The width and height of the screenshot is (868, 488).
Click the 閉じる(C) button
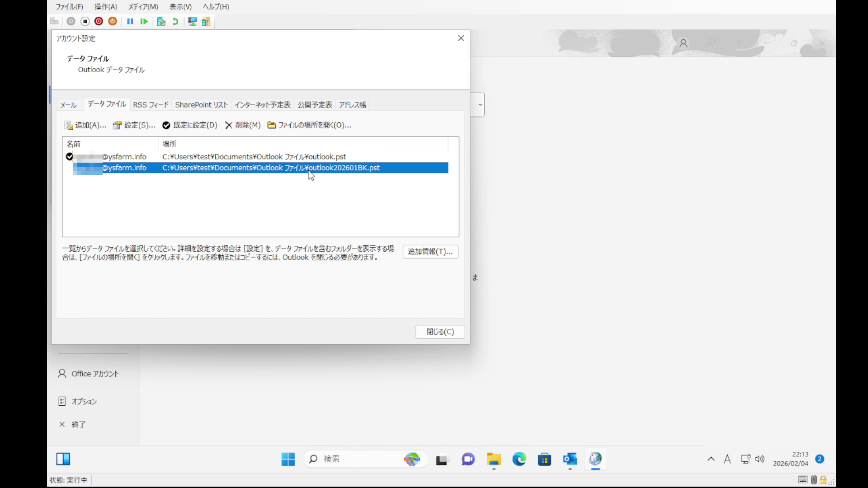pyautogui.click(x=440, y=332)
